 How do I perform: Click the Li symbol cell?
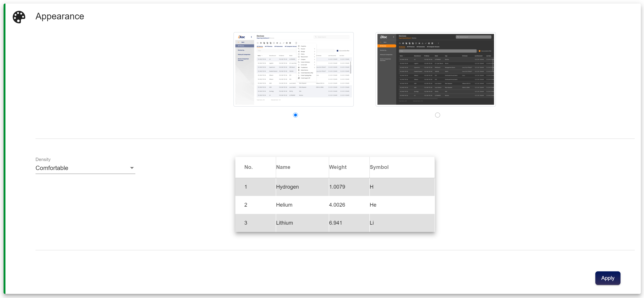[371, 223]
